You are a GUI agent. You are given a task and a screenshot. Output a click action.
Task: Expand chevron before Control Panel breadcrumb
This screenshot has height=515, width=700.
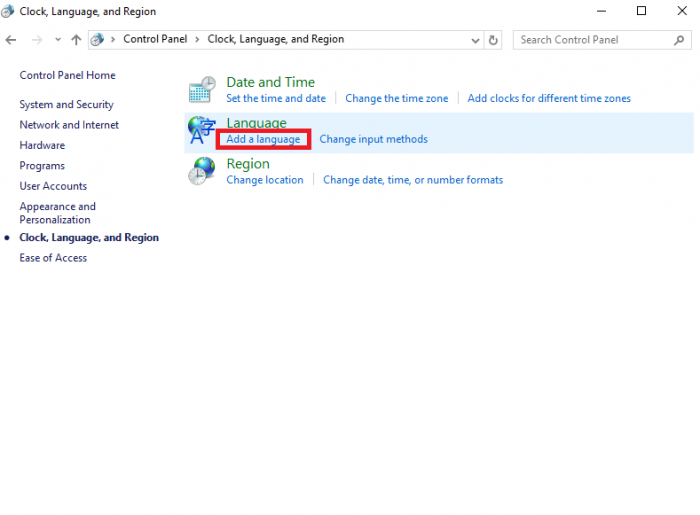coord(113,39)
